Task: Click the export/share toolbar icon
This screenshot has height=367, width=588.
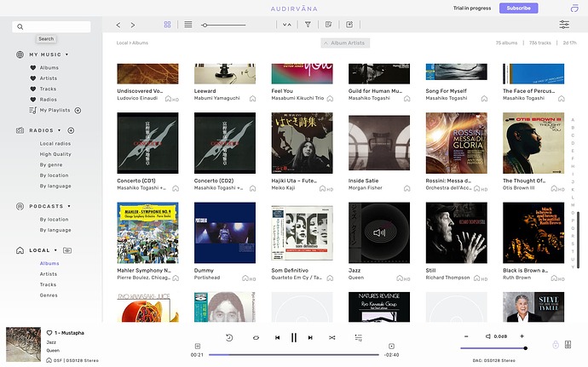Action: pos(349,25)
